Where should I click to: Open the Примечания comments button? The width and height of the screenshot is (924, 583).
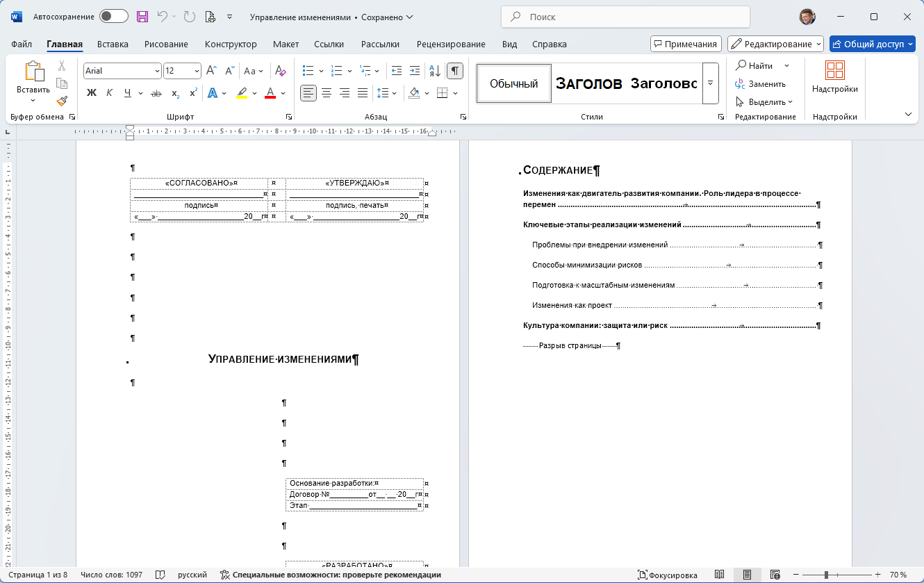pyautogui.click(x=685, y=44)
